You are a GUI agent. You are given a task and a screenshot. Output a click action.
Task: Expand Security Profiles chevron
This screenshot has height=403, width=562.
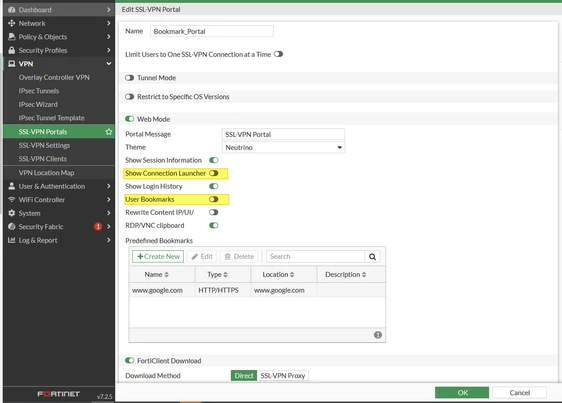[109, 50]
